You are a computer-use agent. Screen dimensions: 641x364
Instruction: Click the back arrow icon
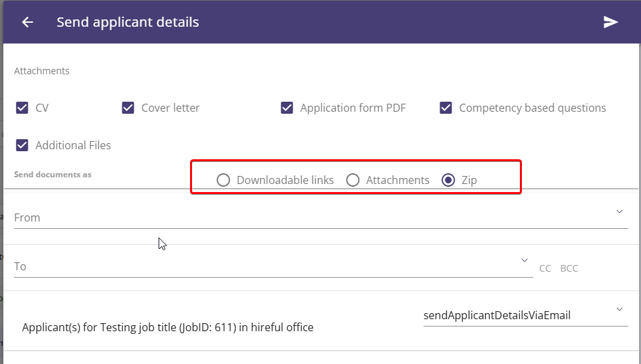pos(27,22)
